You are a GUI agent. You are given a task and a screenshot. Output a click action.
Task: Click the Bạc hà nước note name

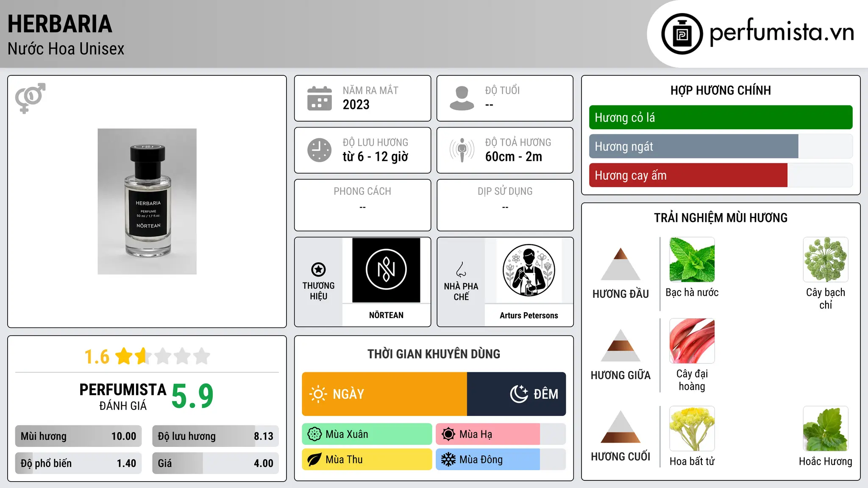coord(692,292)
